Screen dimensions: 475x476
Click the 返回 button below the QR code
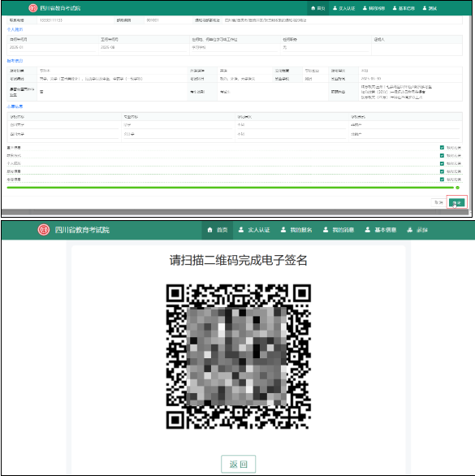[x=238, y=464]
